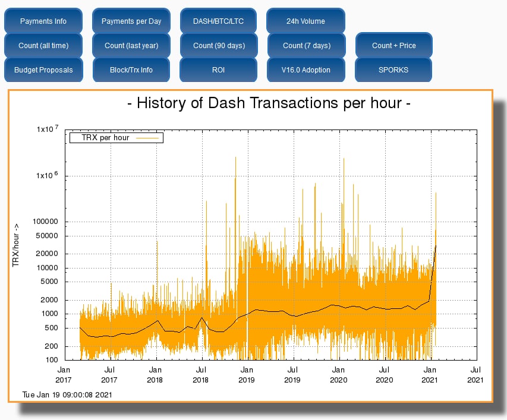The height and width of the screenshot is (420, 507).
Task: Click the TRX per hour legend entry
Action: [x=105, y=138]
